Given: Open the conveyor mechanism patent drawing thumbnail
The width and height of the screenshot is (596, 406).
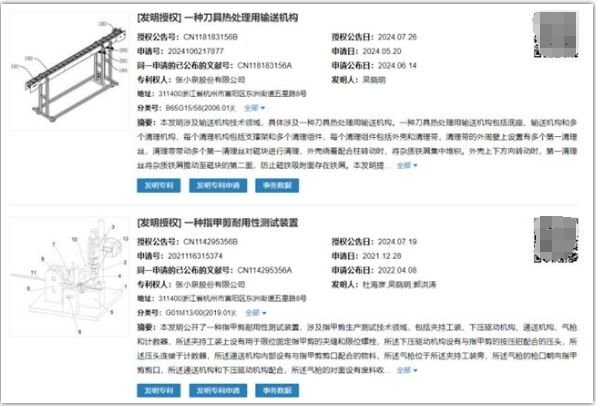Looking at the screenshot, I should [x=69, y=71].
